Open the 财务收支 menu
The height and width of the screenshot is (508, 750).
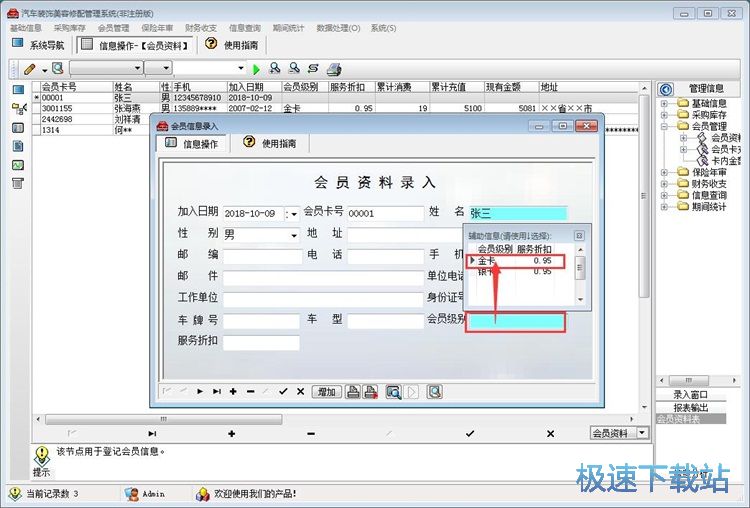coord(201,28)
